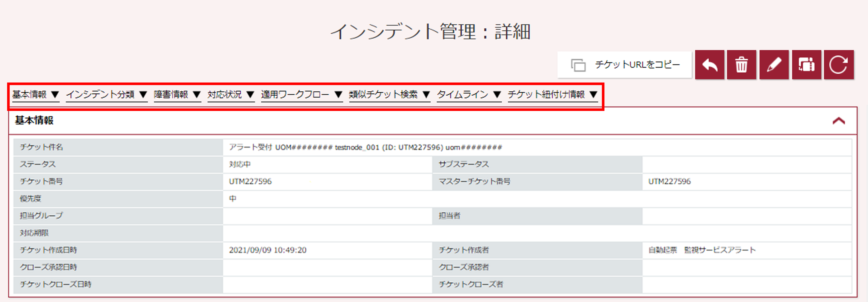The width and height of the screenshot is (868, 302).
Task: Click the チケット件名 label cell
Action: (x=118, y=147)
